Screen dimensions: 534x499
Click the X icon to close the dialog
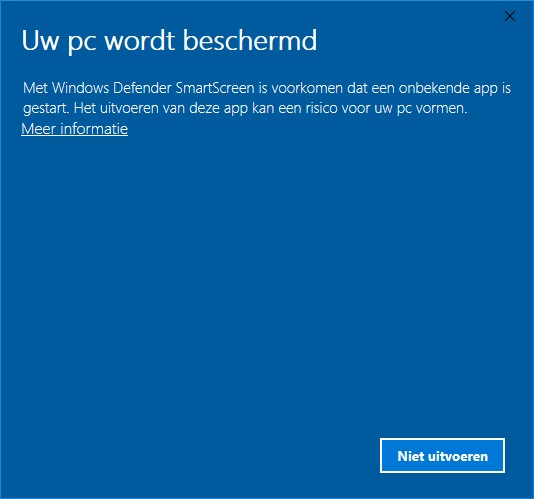click(x=509, y=16)
